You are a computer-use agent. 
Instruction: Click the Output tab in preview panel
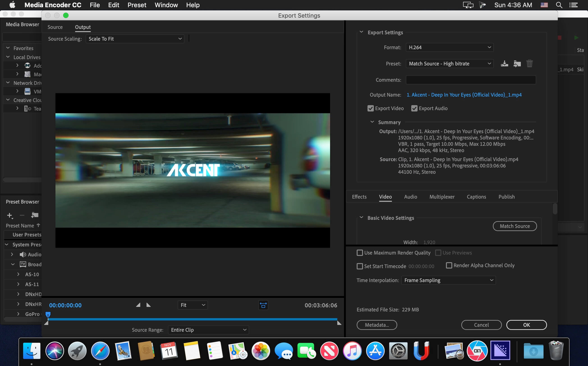click(x=83, y=27)
